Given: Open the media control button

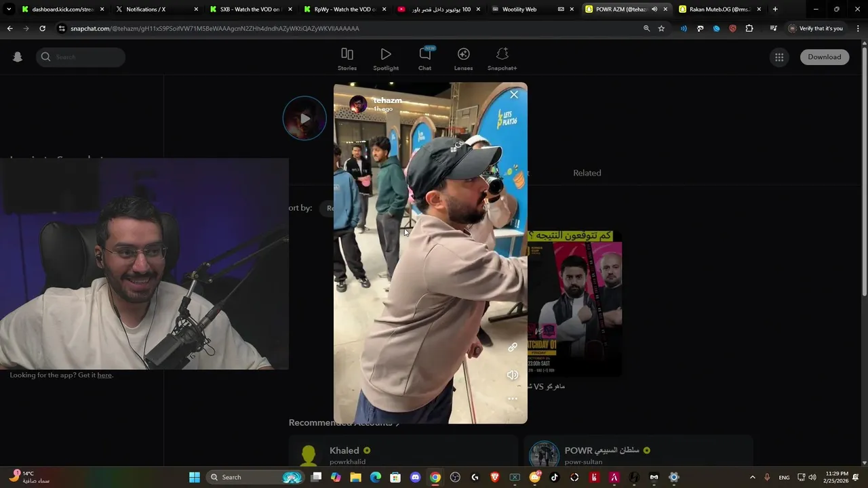Looking at the screenshot, I should (773, 28).
